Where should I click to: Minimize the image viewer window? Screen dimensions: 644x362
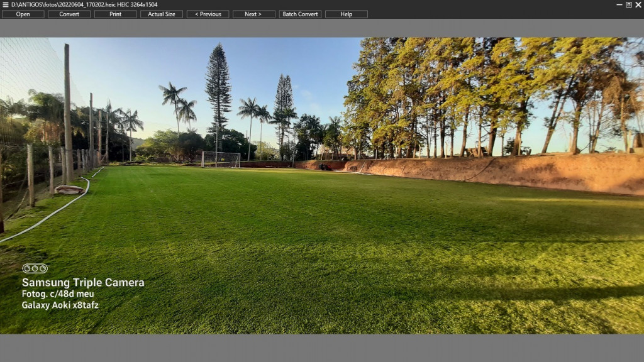pos(619,4)
